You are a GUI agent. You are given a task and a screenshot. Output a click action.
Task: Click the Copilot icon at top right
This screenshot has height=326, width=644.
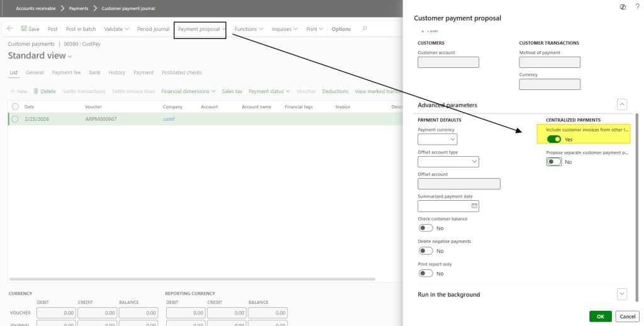pyautogui.click(x=623, y=6)
